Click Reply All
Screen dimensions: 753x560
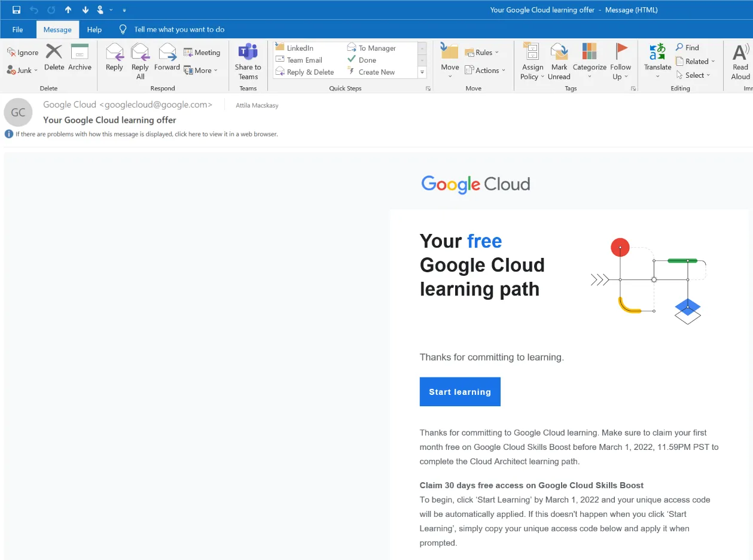[140, 61]
